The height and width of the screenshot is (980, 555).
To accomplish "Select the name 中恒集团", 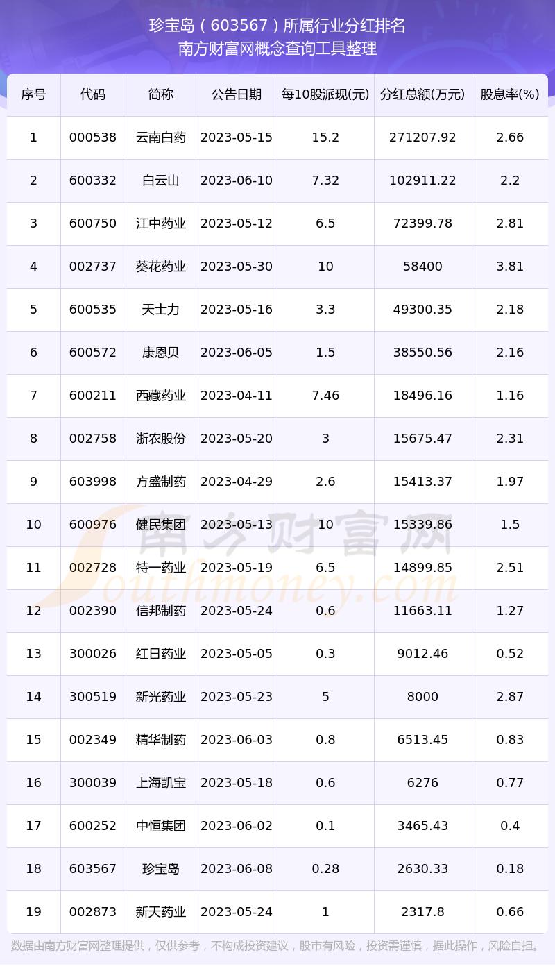I will (161, 826).
